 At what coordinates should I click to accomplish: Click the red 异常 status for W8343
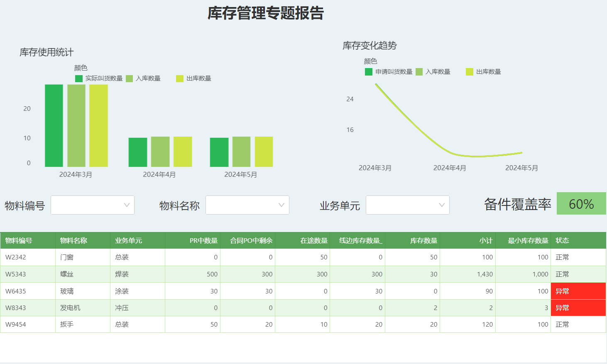pyautogui.click(x=578, y=308)
